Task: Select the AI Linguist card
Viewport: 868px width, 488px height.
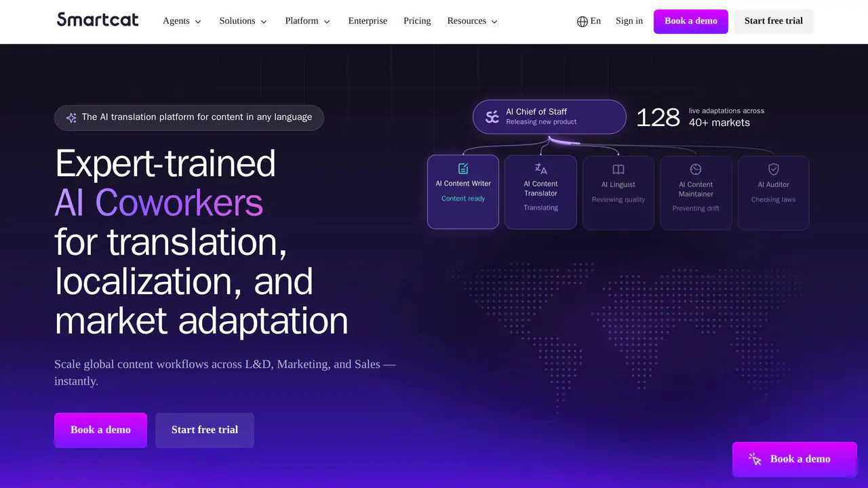Action: coord(618,192)
